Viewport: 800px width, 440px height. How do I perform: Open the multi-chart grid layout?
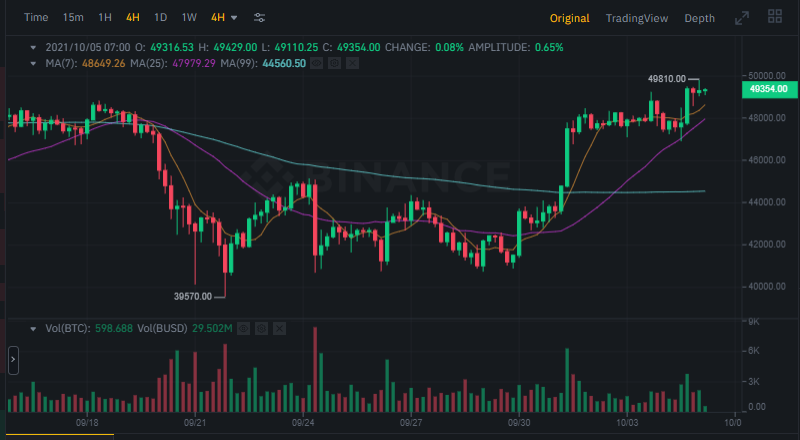[774, 17]
